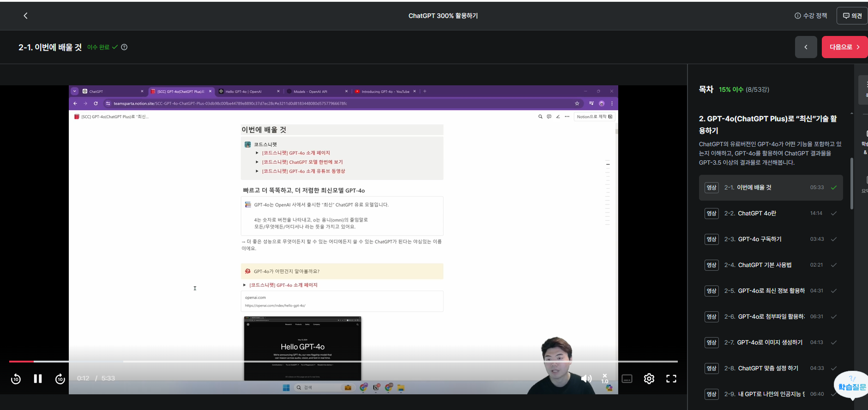Click the Windows Start icon in recorded taskbar
The height and width of the screenshot is (410, 868).
click(x=286, y=388)
